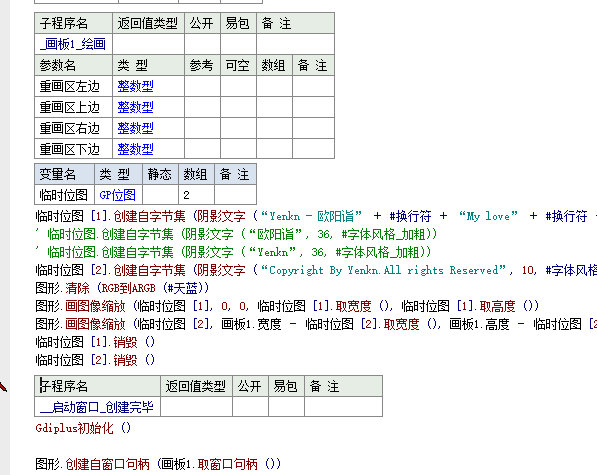Click parameter name 重画区下边

pyautogui.click(x=70, y=149)
